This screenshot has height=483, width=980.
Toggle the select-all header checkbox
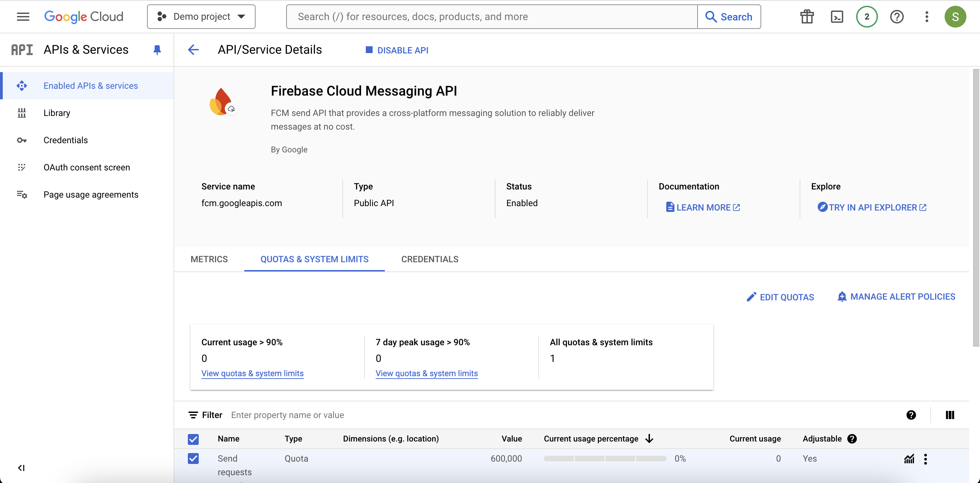[x=193, y=439]
